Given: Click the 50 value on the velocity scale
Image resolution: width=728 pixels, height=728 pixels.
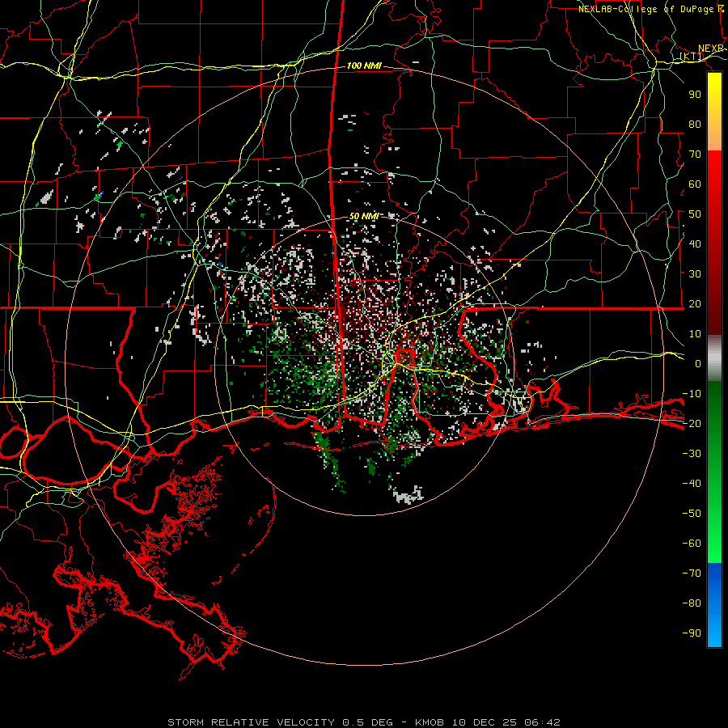Looking at the screenshot, I should pyautogui.click(x=695, y=214).
